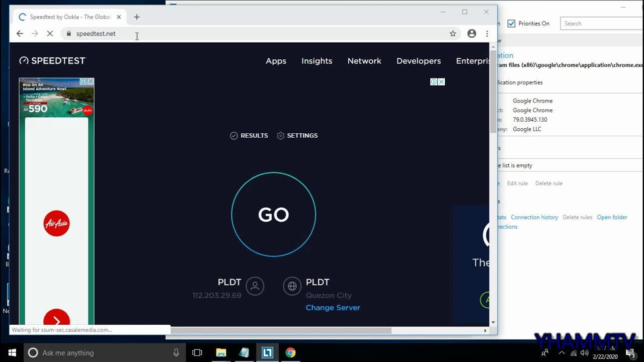Click the PLDT server globe icon
Viewport: 644px width, 362px height.
pos(292,286)
